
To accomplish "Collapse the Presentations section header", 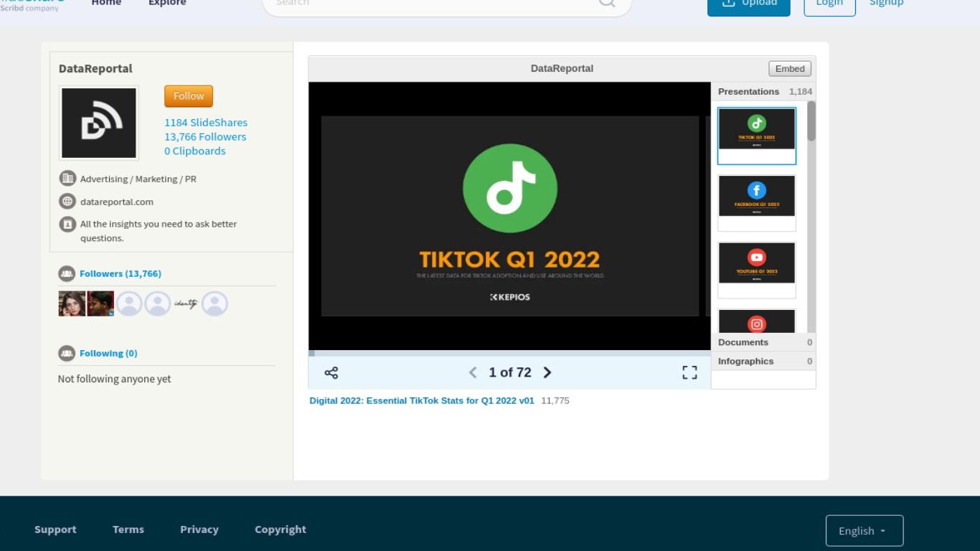I will click(763, 91).
